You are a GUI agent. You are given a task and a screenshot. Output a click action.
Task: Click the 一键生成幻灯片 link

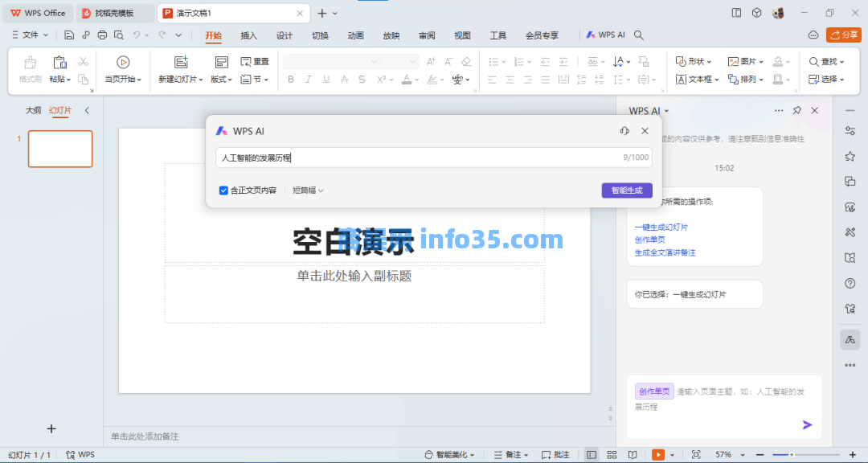pyautogui.click(x=661, y=227)
